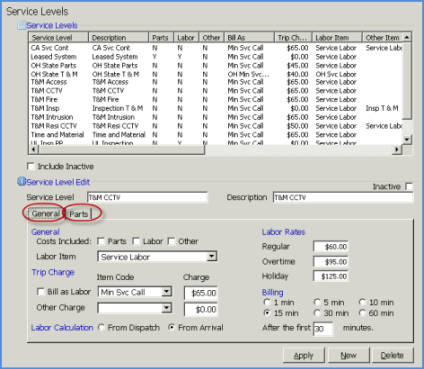The width and height of the screenshot is (424, 369).
Task: Select the 30 min billing option
Action: click(317, 313)
